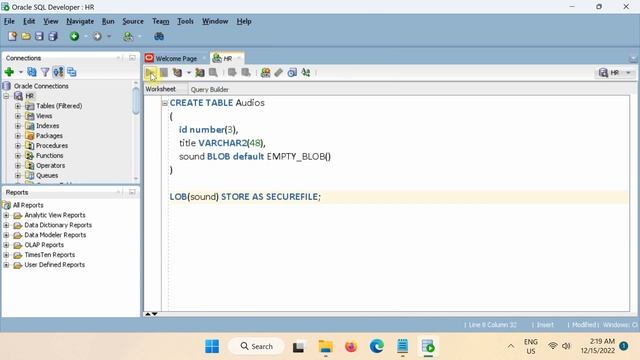The width and height of the screenshot is (640, 360).
Task: Open Firefox from the taskbar
Action: coord(351,347)
